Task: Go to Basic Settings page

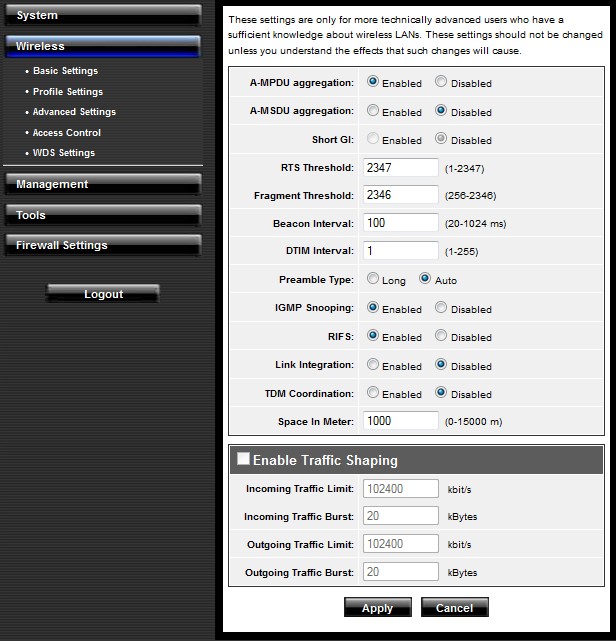Action: coord(65,72)
